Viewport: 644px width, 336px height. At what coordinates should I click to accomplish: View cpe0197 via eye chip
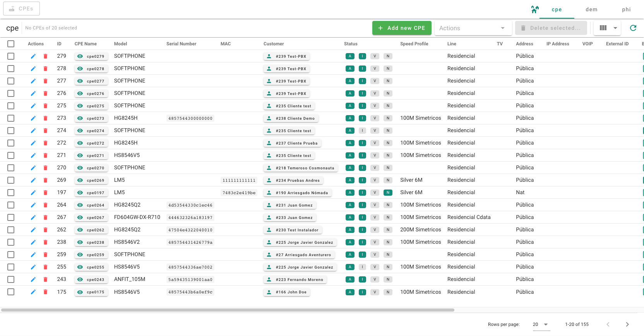91,193
